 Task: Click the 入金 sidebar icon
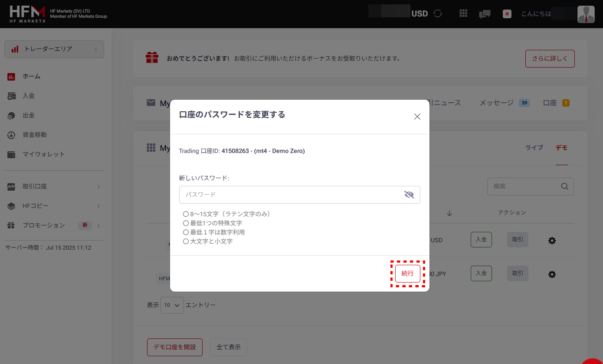point(12,96)
